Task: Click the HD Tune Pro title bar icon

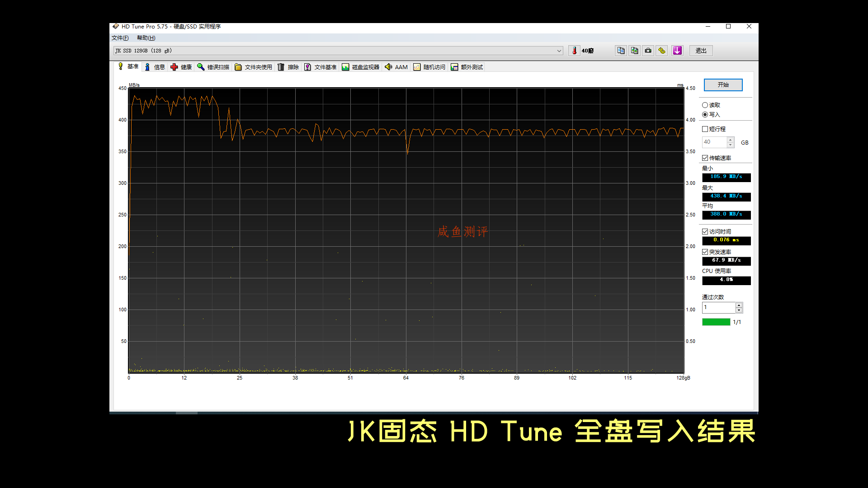Action: pyautogui.click(x=116, y=27)
